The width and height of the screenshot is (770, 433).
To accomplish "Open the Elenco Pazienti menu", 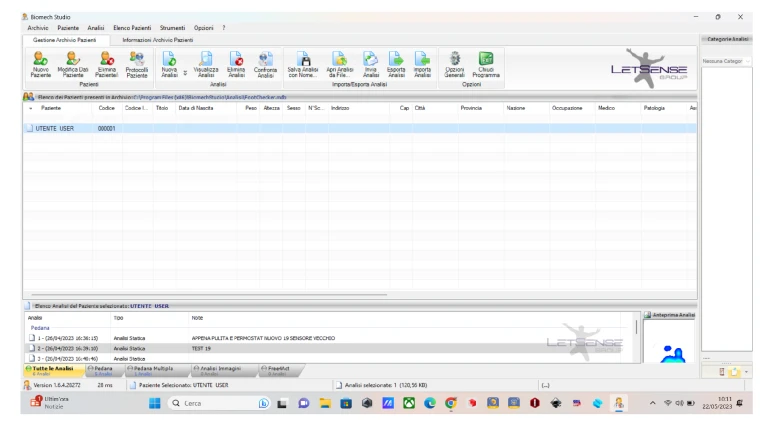I will [x=132, y=27].
